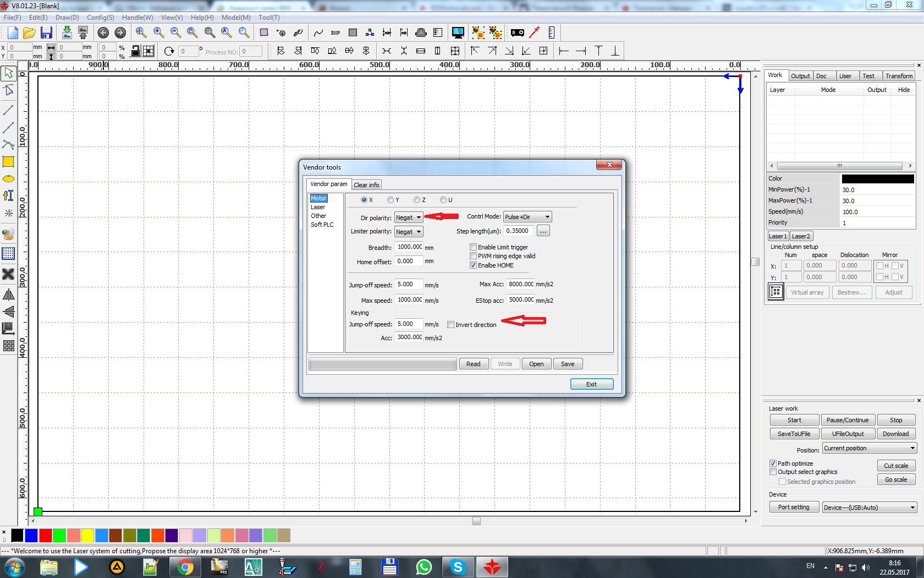Open the Limiter polarity dropdown
The width and height of the screenshot is (924, 578).
click(409, 232)
